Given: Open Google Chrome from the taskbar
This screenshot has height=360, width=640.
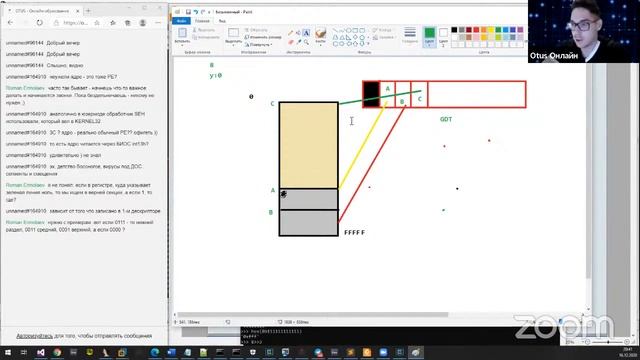Looking at the screenshot, I should 57,352.
